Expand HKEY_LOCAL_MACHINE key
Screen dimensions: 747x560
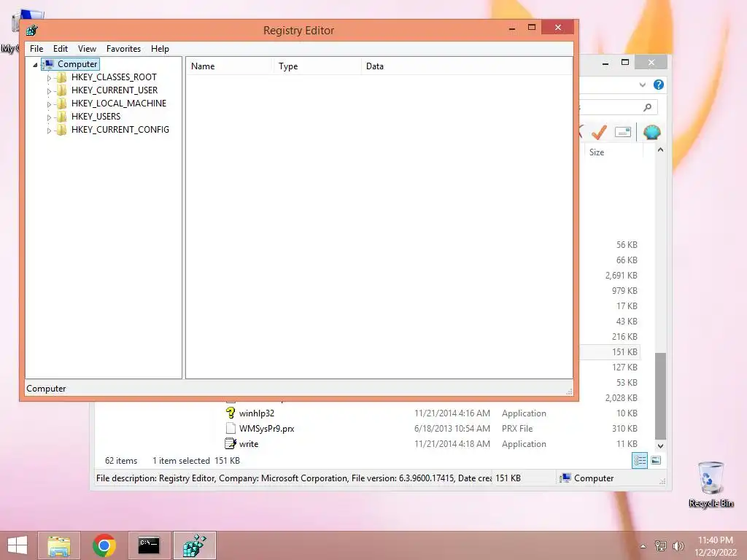49,104
